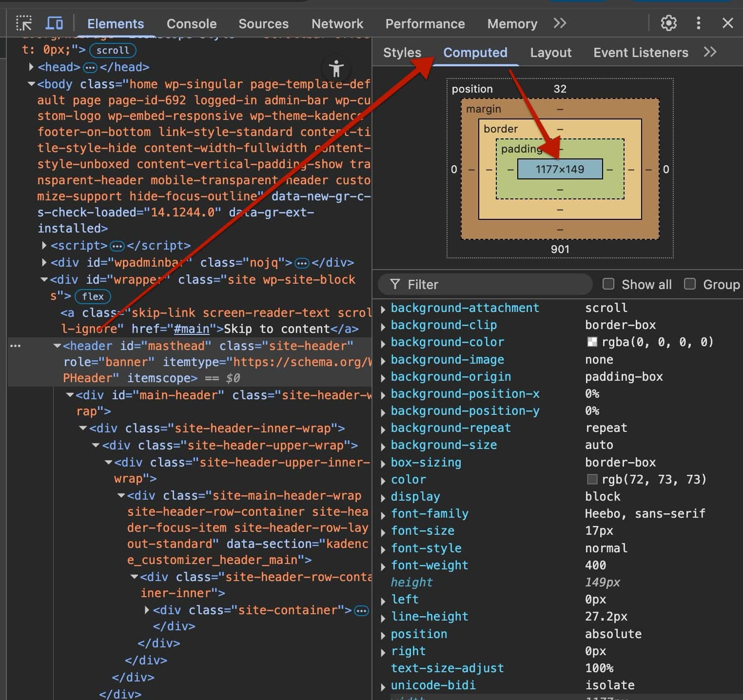Click the color rgb(72, 73, 73) swatch

pyautogui.click(x=592, y=480)
